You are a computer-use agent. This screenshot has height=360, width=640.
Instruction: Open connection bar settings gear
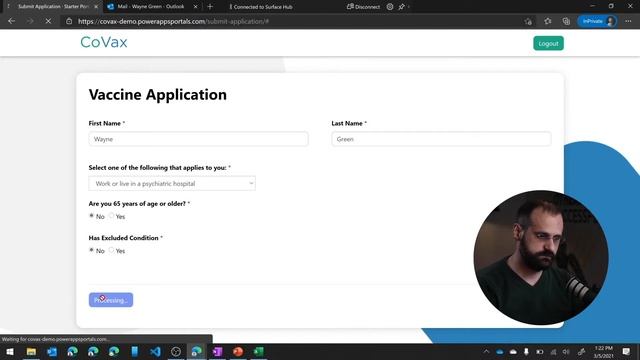(x=390, y=7)
